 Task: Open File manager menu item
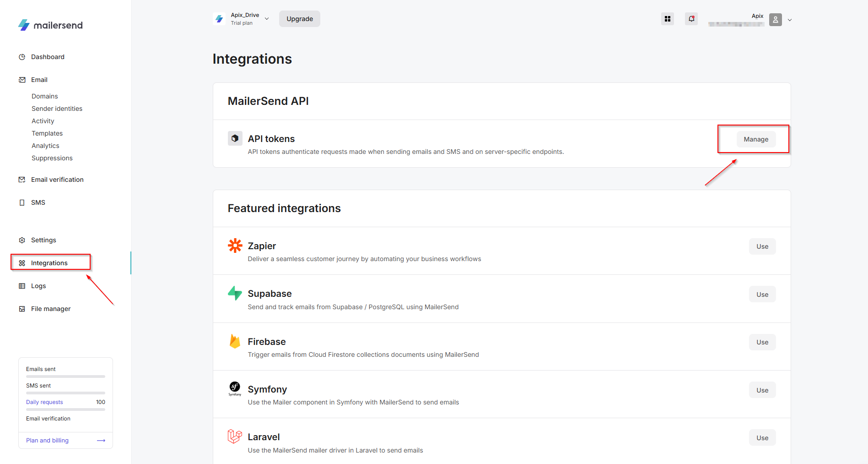click(x=51, y=309)
